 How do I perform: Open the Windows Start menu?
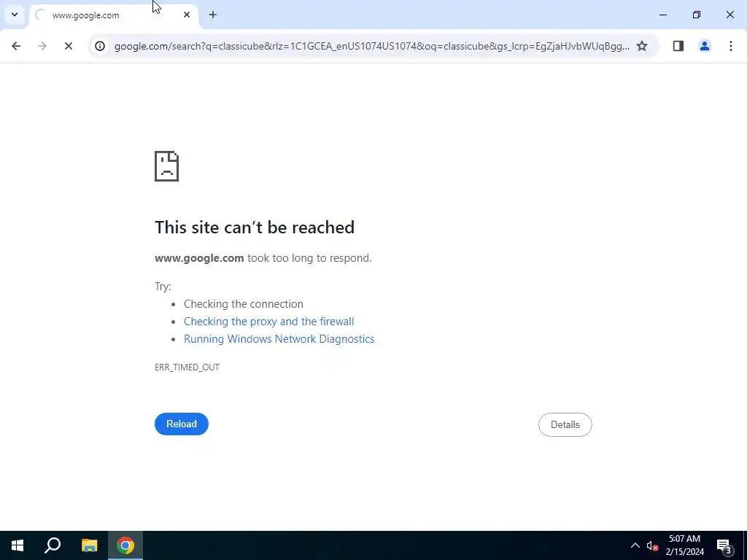(18, 545)
